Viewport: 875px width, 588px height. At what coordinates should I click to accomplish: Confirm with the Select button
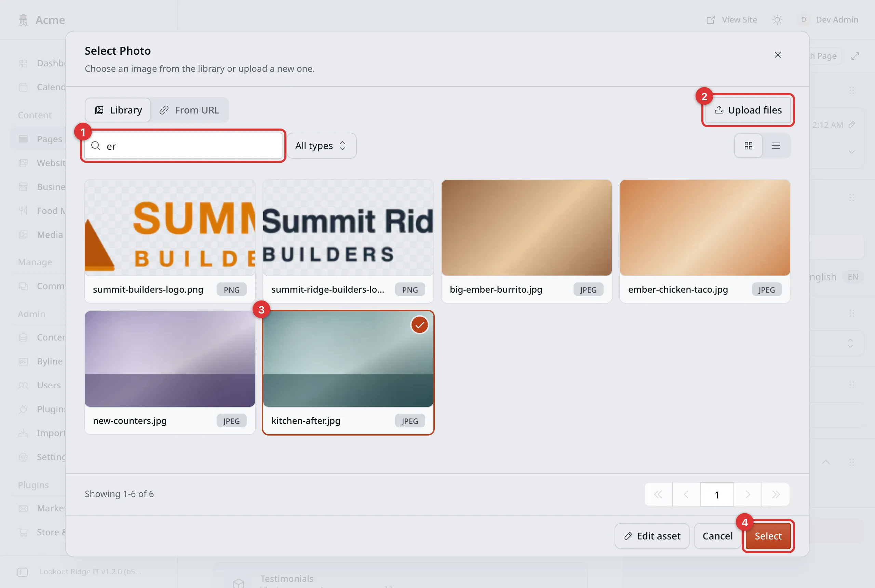tap(768, 536)
